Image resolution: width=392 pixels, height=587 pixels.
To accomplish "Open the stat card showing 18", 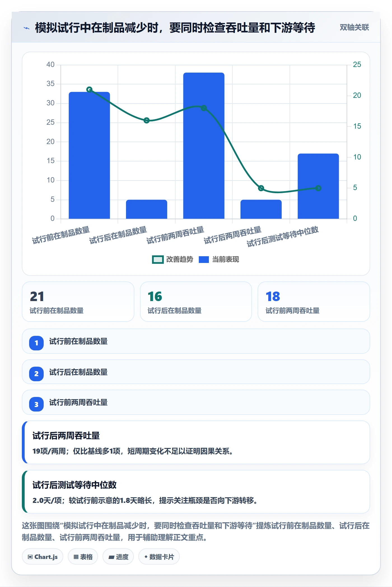I will coord(314,302).
